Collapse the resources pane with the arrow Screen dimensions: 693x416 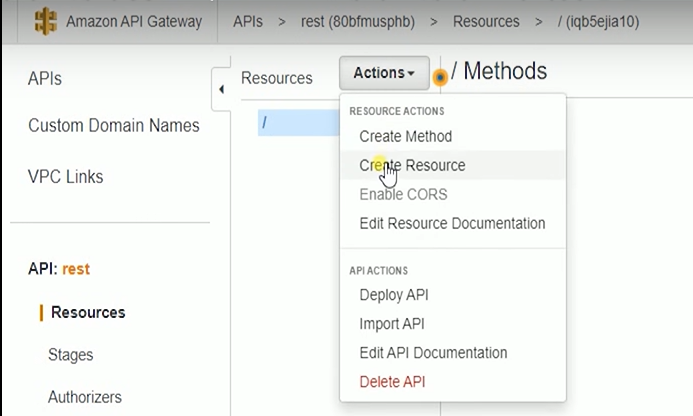click(x=221, y=89)
